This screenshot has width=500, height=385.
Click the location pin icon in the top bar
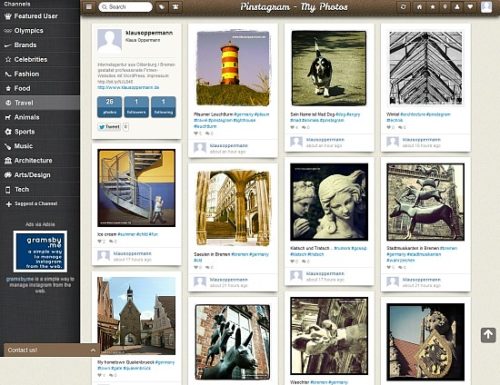445,7
